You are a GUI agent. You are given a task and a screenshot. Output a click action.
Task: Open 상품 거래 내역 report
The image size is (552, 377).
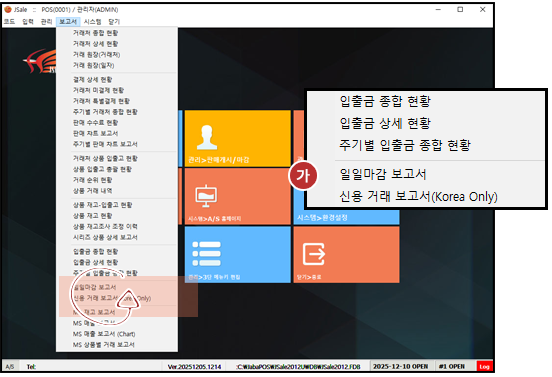click(93, 191)
